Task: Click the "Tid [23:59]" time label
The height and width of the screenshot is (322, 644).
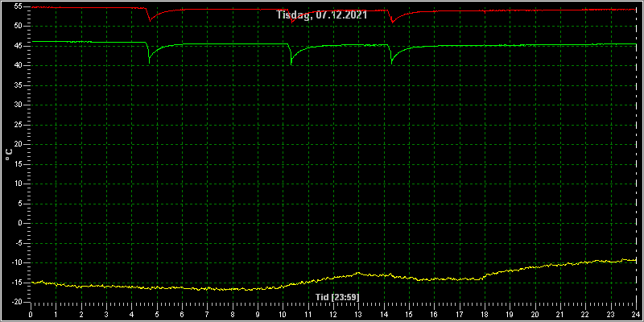Action: [x=337, y=296]
